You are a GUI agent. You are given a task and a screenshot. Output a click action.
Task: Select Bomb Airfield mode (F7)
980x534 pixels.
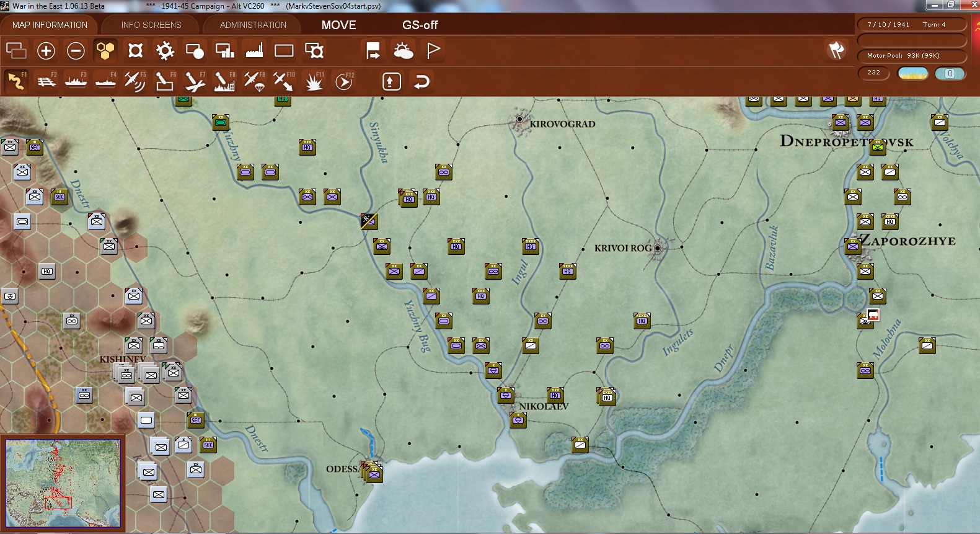pyautogui.click(x=195, y=81)
